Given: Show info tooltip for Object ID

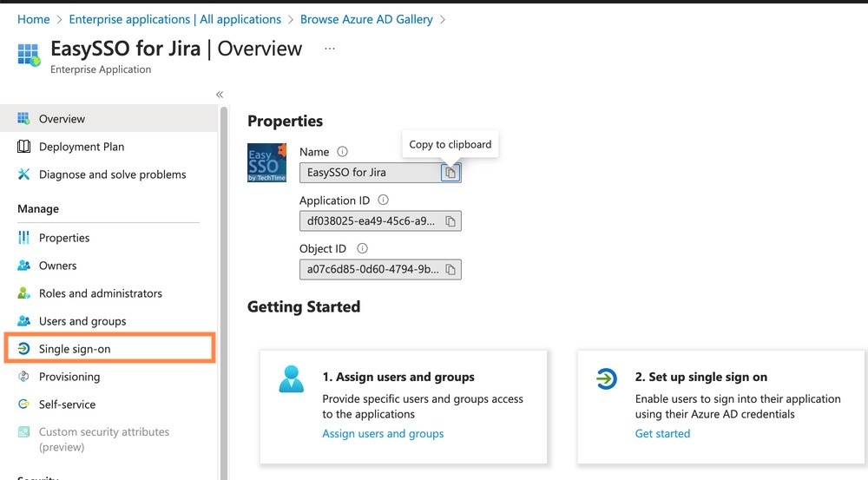Looking at the screenshot, I should tap(362, 248).
